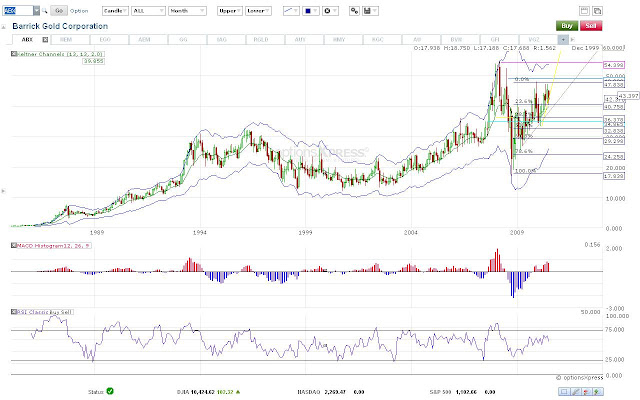The width and height of the screenshot is (640, 400).
Task: Open the Lower indicators dropdown
Action: pyautogui.click(x=258, y=11)
